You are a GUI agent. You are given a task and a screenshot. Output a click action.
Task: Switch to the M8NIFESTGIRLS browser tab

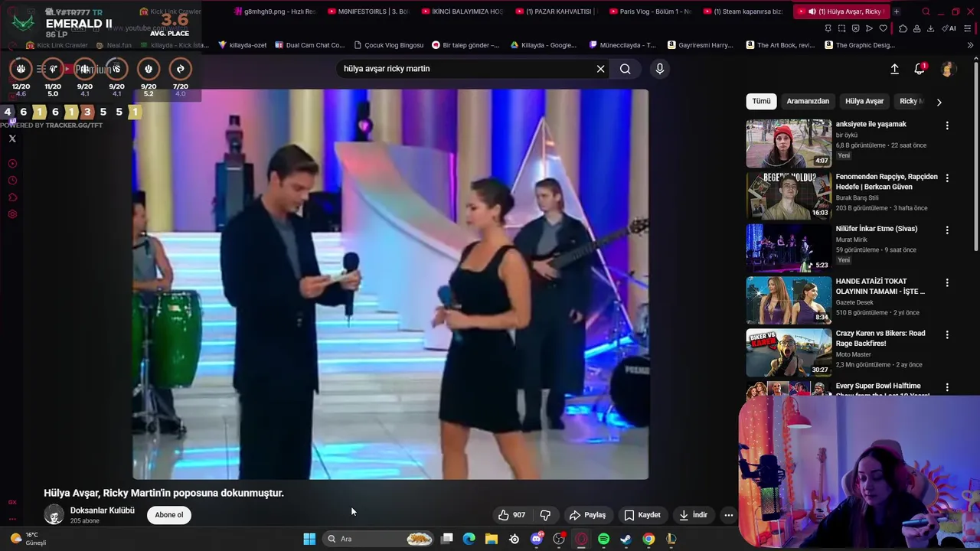pyautogui.click(x=369, y=11)
